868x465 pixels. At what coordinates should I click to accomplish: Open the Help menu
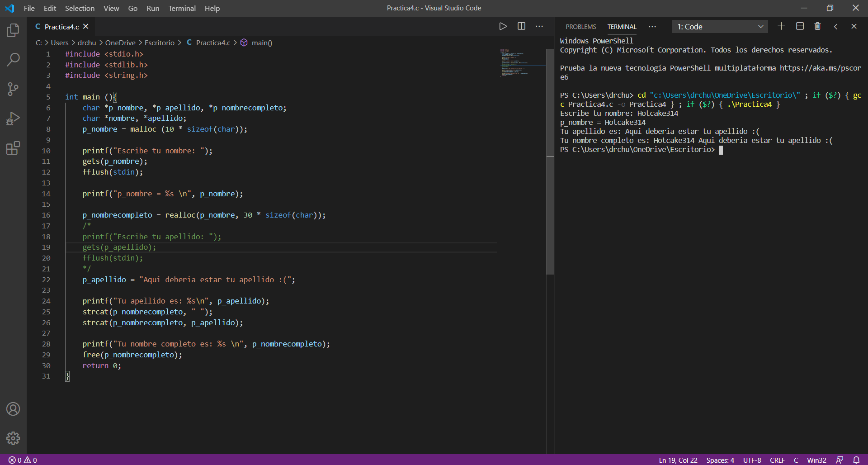(x=212, y=8)
